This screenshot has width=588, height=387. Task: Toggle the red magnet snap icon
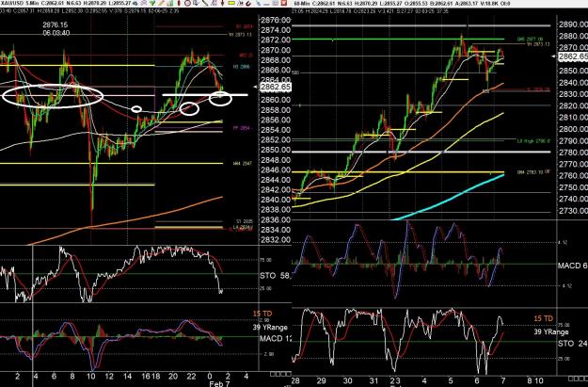click(x=248, y=4)
